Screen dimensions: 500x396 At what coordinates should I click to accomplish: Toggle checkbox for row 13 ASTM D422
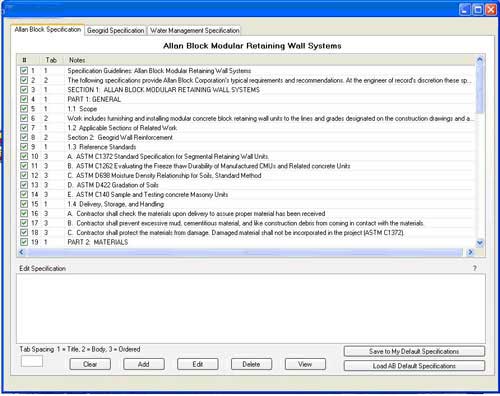click(x=24, y=185)
